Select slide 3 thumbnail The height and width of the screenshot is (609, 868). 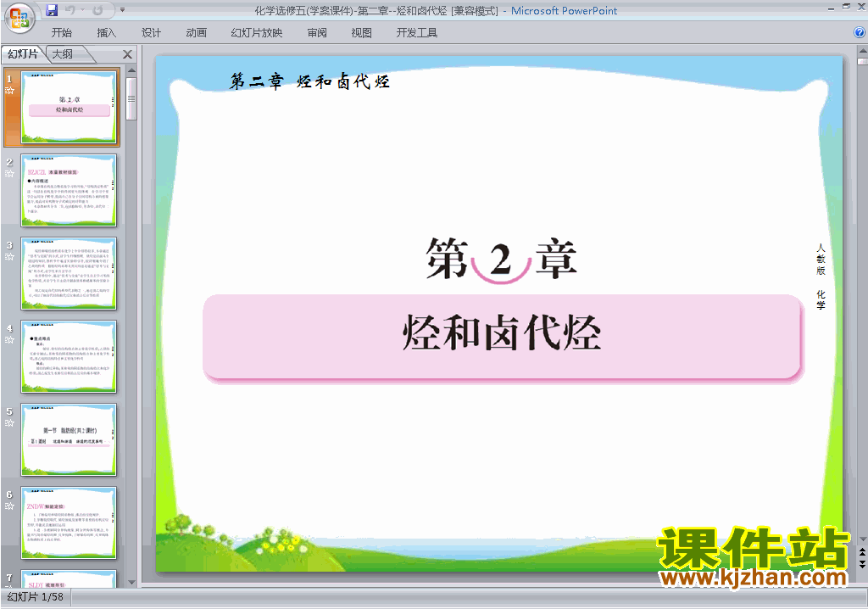pyautogui.click(x=69, y=273)
